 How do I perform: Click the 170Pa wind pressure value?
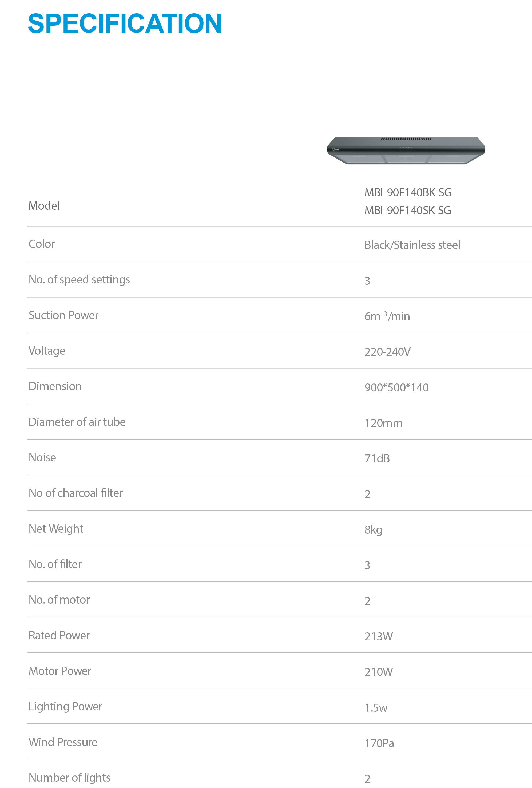(379, 743)
